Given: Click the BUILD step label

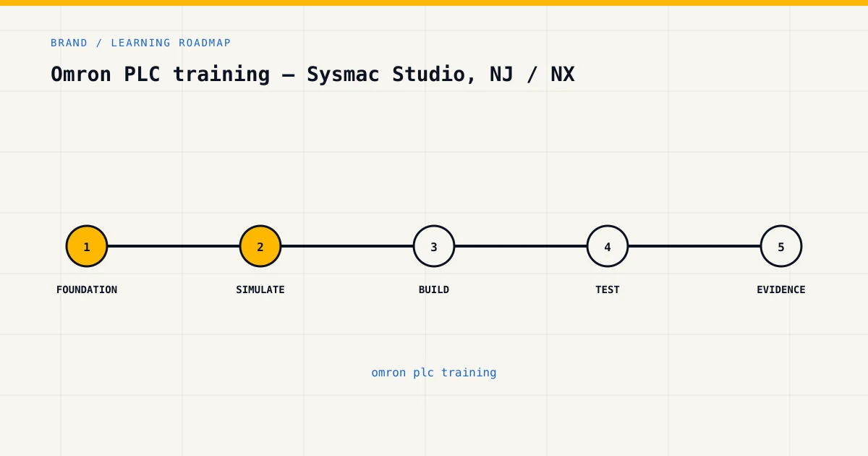Looking at the screenshot, I should (434, 290).
